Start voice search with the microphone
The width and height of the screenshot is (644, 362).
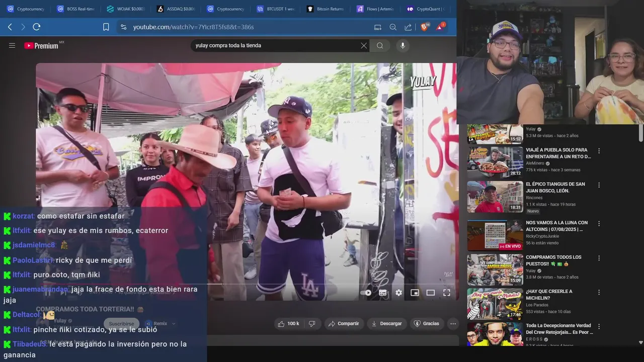[x=403, y=45]
